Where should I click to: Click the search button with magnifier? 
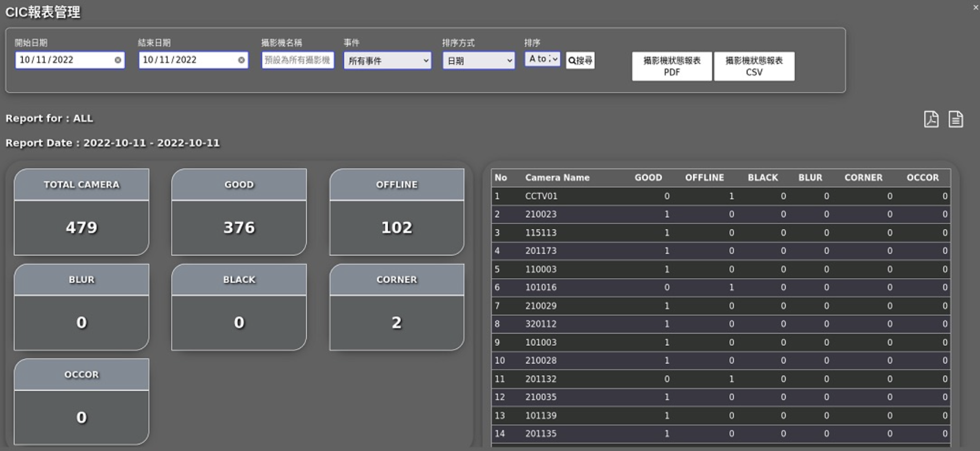[580, 60]
